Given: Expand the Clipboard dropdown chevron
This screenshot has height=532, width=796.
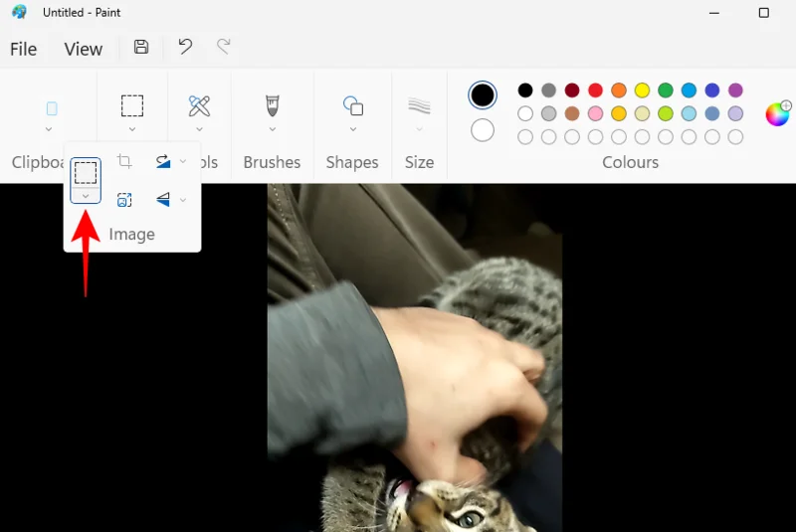Looking at the screenshot, I should [49, 129].
